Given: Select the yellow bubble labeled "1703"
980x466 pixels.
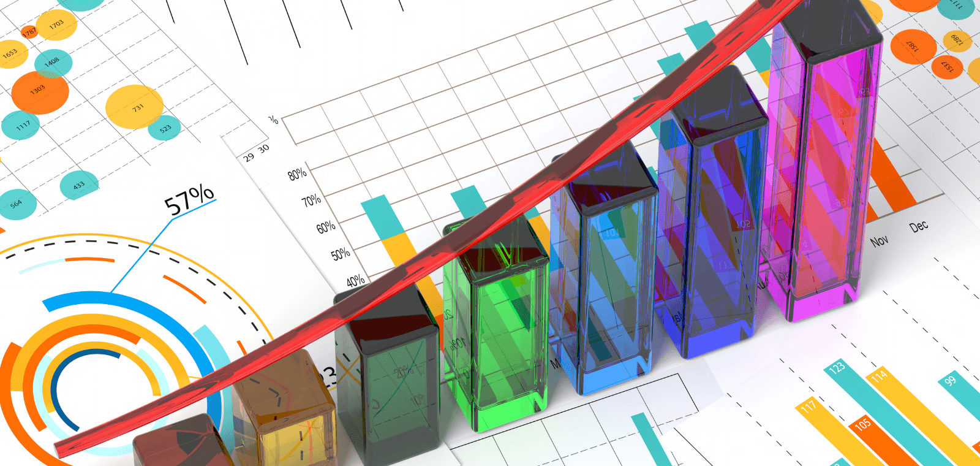Looking at the screenshot, I should pos(56,25).
